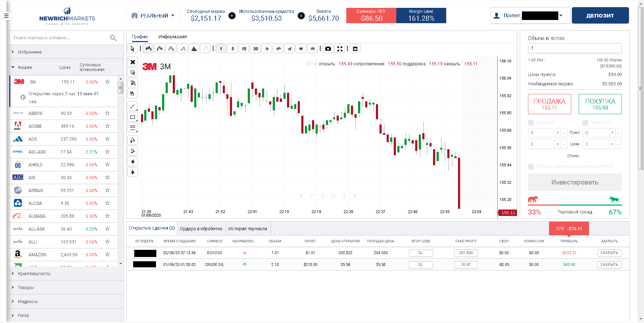Select the horizontal lines drawing tool

tap(133, 127)
